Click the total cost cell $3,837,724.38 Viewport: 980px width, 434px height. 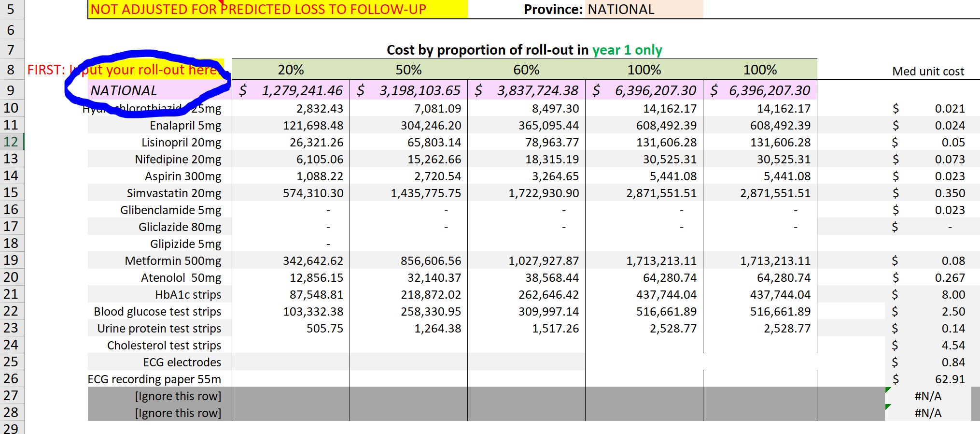526,90
